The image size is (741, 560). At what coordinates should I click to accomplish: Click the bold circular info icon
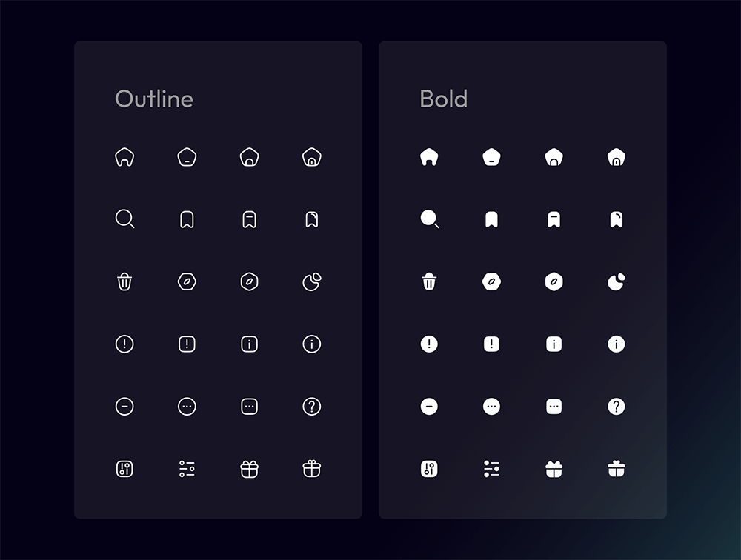[616, 344]
